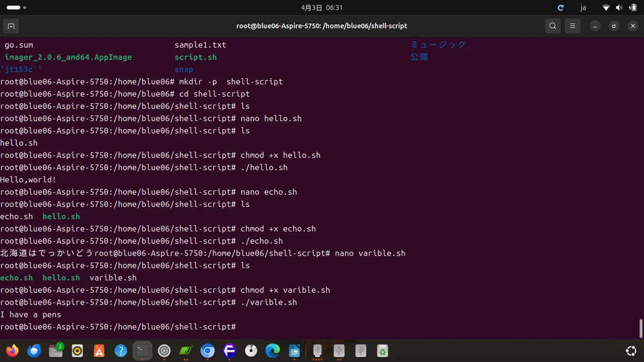The height and width of the screenshot is (362, 644).
Task: Click the cd shell-script command
Action: pyautogui.click(x=215, y=94)
